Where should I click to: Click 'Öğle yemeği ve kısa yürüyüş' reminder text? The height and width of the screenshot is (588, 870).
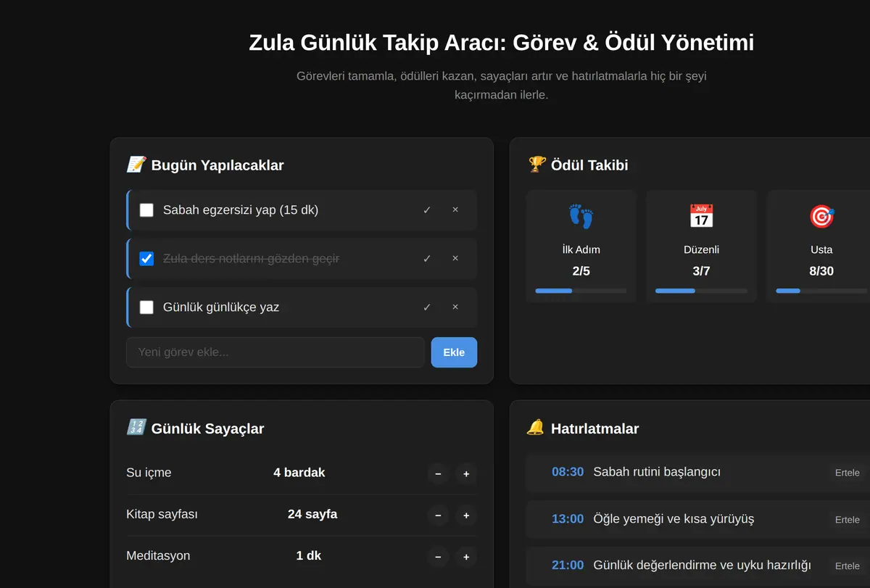674,519
